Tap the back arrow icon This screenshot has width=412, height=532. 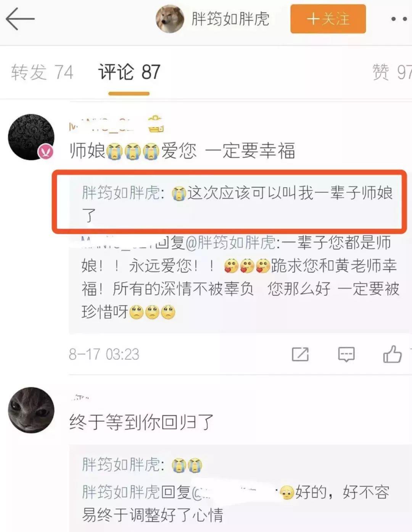tap(20, 19)
